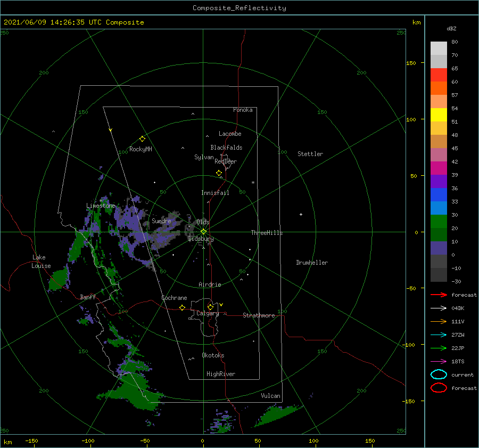Click the magenta 39–42 dBZ color band
The height and width of the screenshot is (448, 479).
tap(439, 168)
